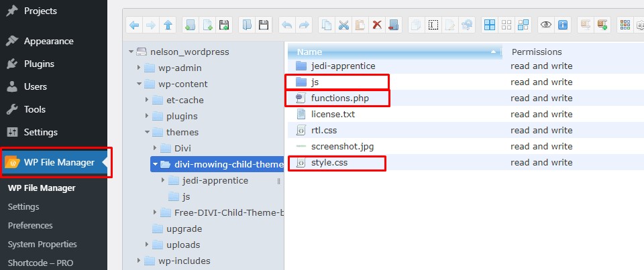Create a new folder from the toolbar

pos(191,25)
